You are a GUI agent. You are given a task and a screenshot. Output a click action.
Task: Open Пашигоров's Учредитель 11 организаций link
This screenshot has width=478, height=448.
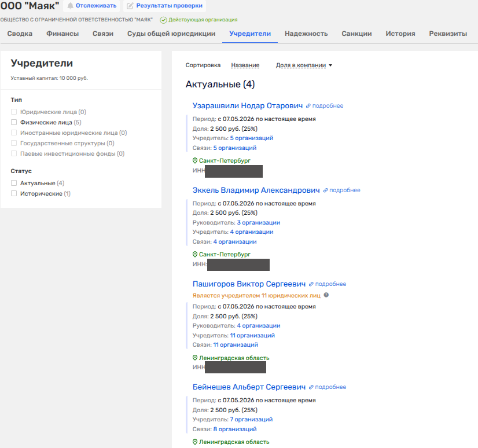(x=252, y=336)
